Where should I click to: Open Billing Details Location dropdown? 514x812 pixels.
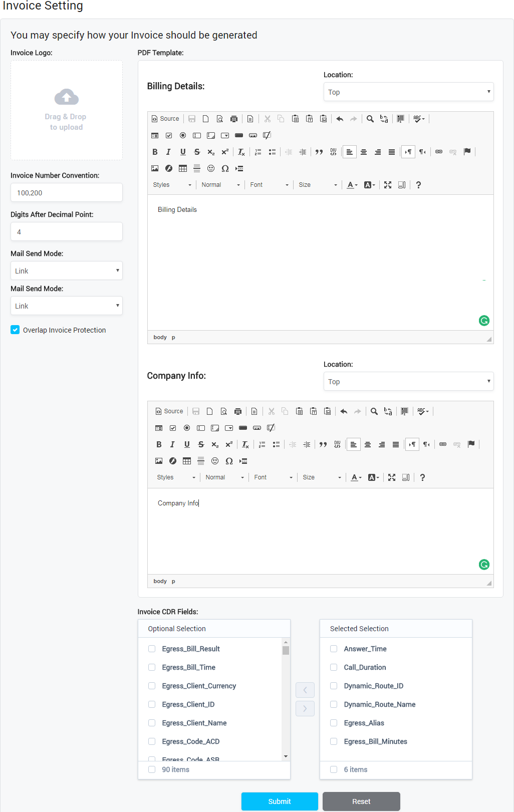409,92
